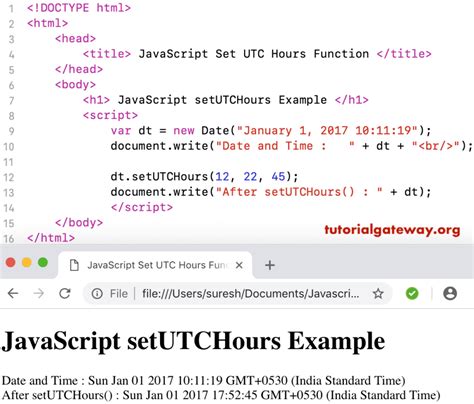Click the document.write After setUTCHours line
Screen dimensions: 474x404
pyautogui.click(x=271, y=192)
